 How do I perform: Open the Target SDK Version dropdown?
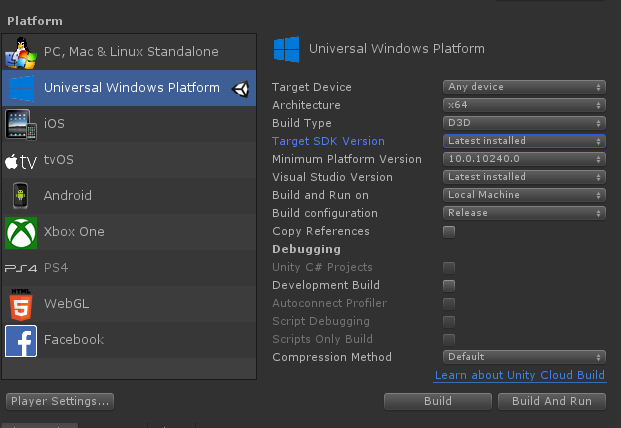[524, 141]
